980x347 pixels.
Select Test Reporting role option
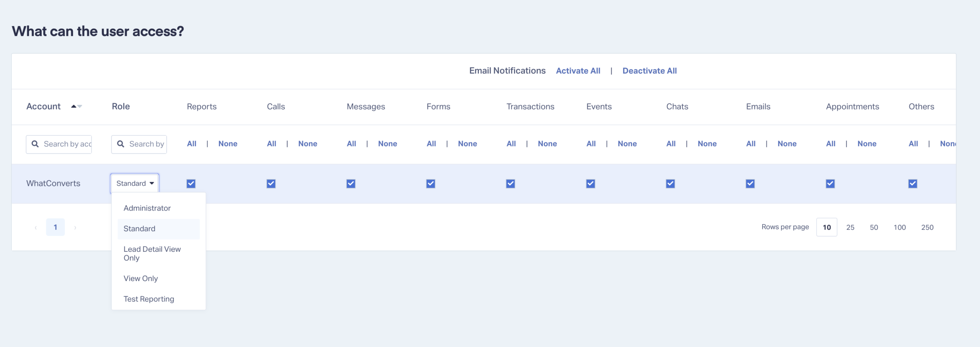coord(158,299)
